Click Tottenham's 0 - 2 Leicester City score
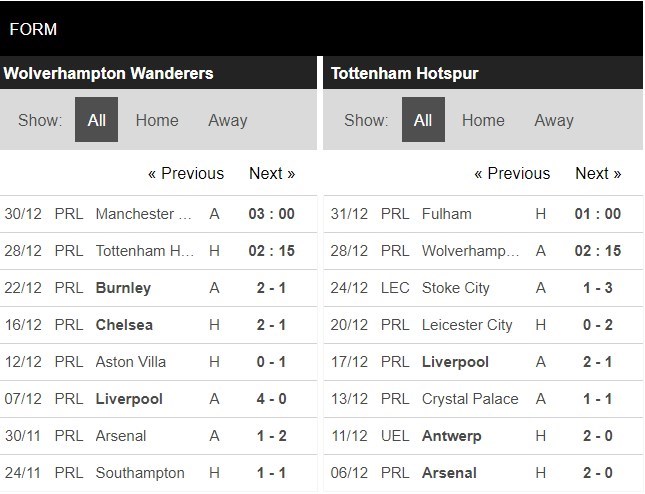 [x=597, y=325]
